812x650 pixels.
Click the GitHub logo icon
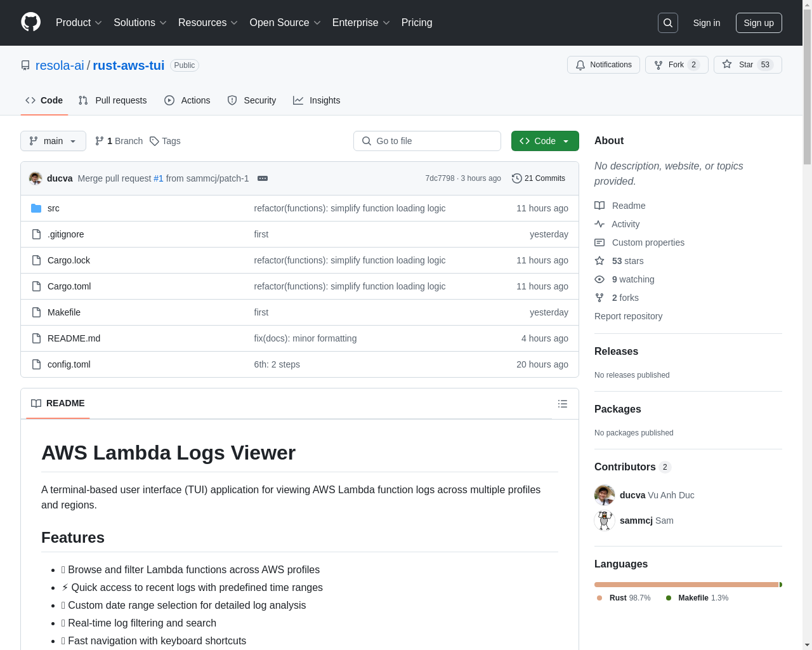pos(30,22)
